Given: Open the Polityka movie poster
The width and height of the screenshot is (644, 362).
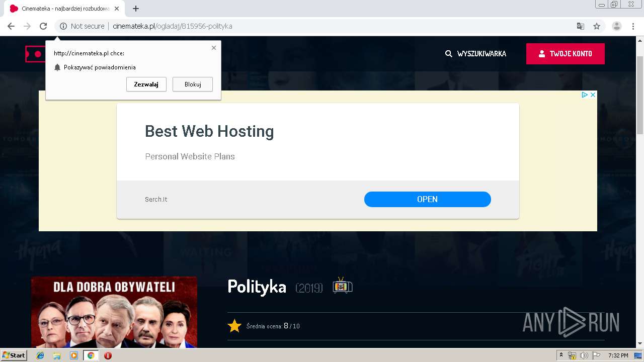Looking at the screenshot, I should 114,312.
